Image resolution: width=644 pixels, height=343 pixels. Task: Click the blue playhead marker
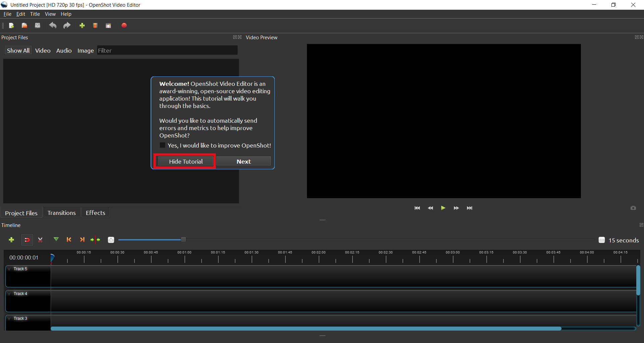click(52, 258)
